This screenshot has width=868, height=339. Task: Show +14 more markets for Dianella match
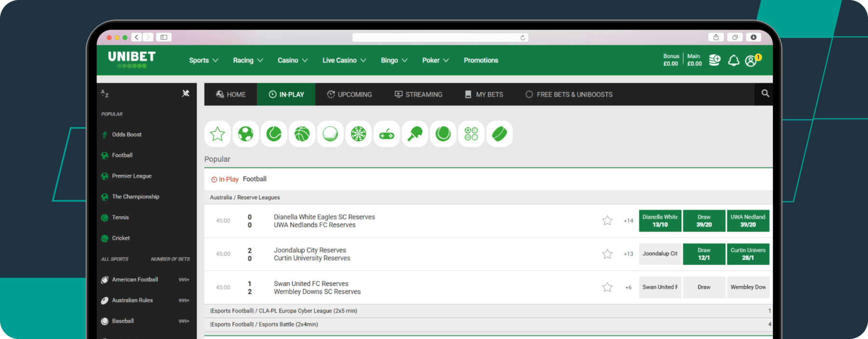tap(628, 221)
